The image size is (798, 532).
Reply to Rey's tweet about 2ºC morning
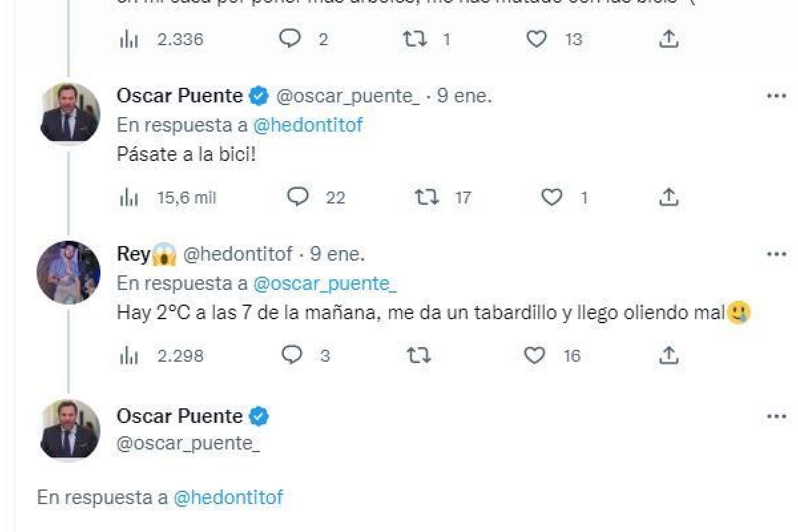click(x=292, y=356)
